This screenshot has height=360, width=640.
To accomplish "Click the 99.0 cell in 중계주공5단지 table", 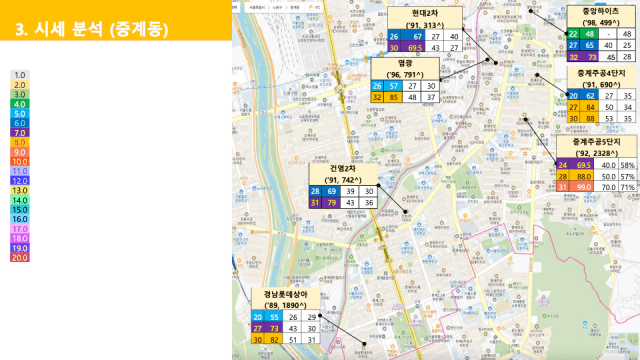I will pos(581,187).
